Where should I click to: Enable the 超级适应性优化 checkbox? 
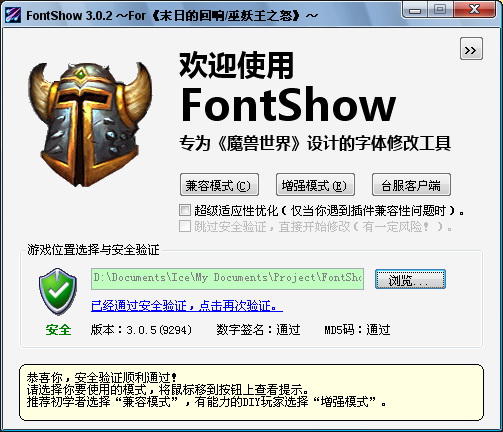pos(185,210)
